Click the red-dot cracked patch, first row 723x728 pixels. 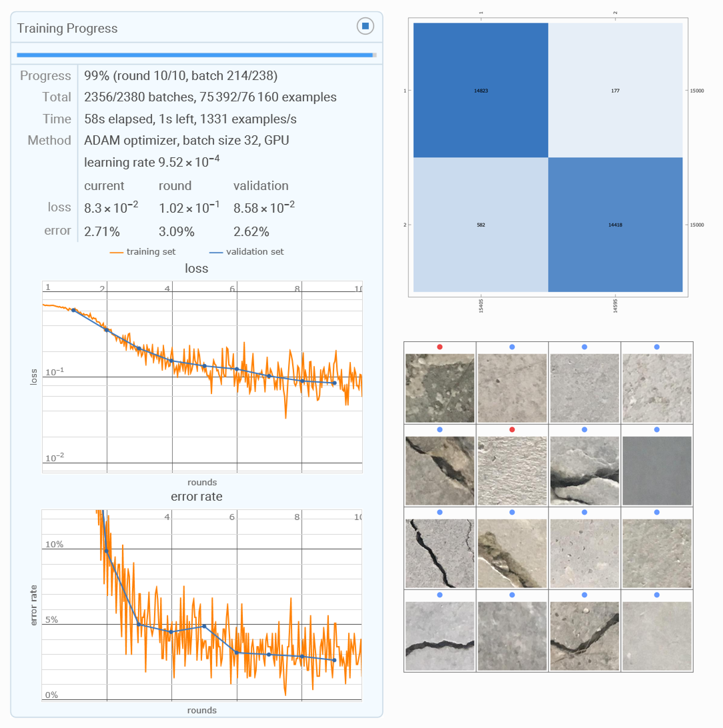[440, 388]
